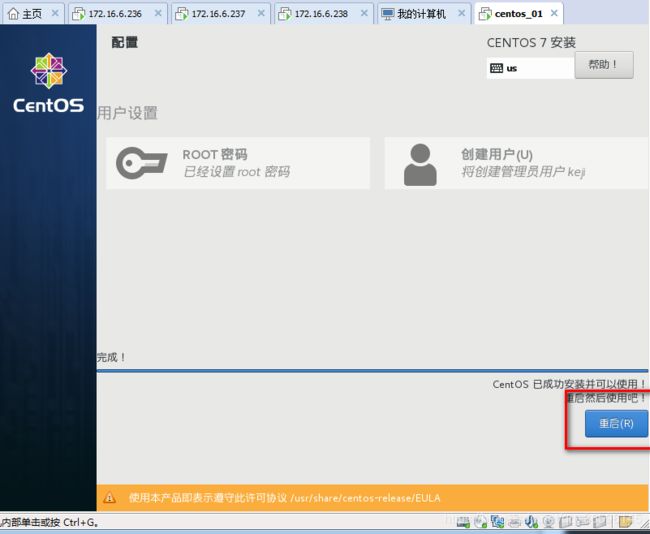The image size is (650, 534).
Task: Click the webcam device status icon
Action: coord(548,522)
